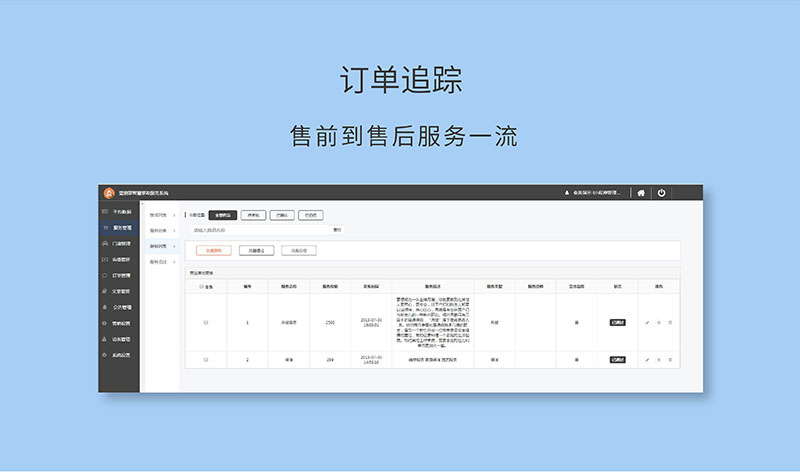Click the dark status badge in row 2
The height and width of the screenshot is (473, 800).
(617, 360)
